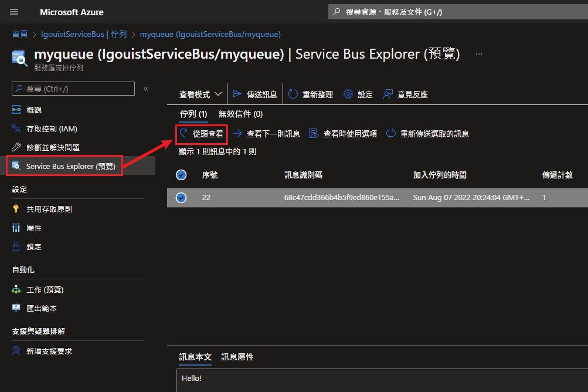The image size is (588, 392).
Task: Click the 屬性 properties bars icon
Action: [16, 228]
